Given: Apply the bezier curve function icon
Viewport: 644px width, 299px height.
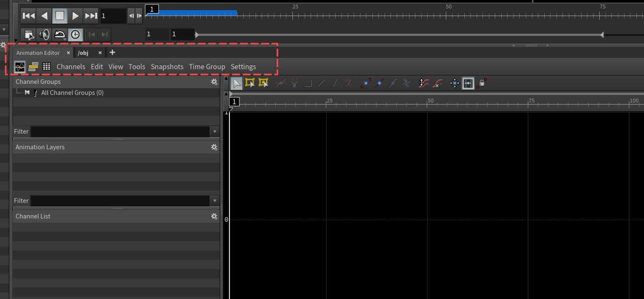Looking at the screenshot, I should (x=281, y=83).
